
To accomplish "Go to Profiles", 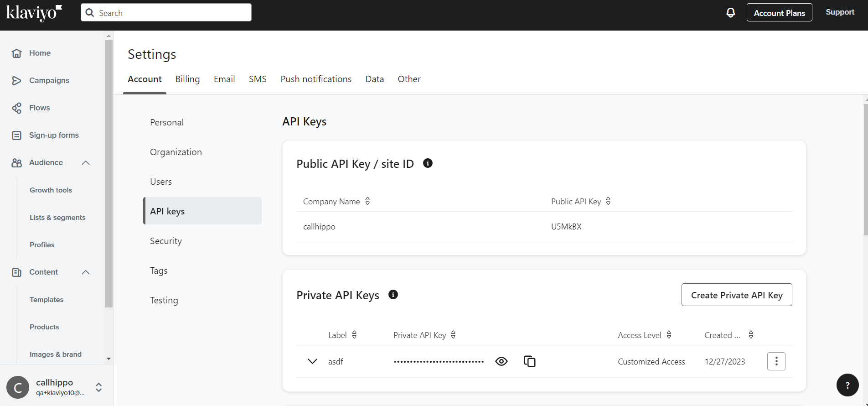I will click(42, 245).
